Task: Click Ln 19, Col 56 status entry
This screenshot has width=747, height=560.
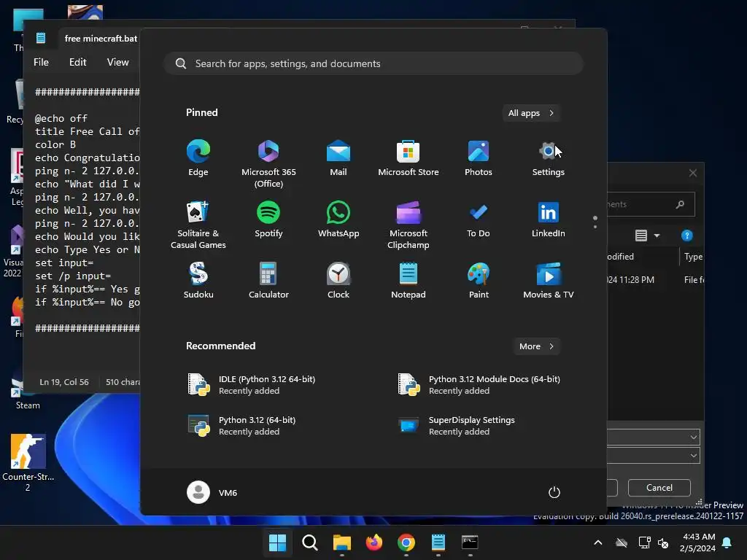Action: [x=64, y=382]
